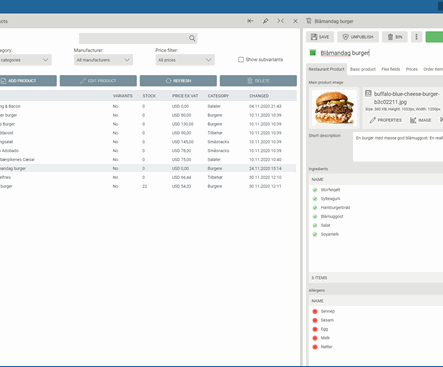Screen dimensions: 443x367
Task: Click the Sesam red allergen dot
Action: pyautogui.click(x=315, y=320)
